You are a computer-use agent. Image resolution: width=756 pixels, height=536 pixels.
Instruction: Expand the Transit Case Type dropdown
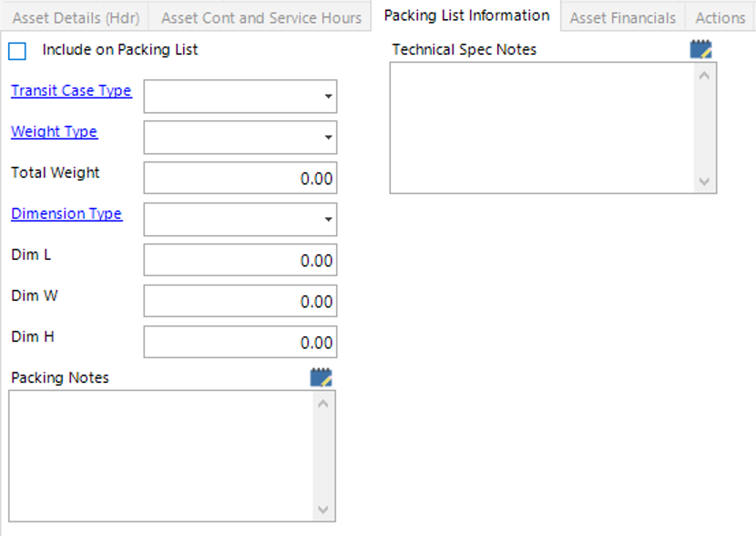tap(327, 97)
